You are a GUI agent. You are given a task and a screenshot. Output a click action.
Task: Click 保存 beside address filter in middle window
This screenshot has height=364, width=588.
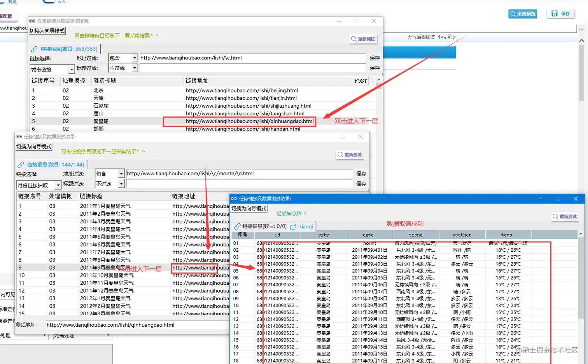[361, 174]
